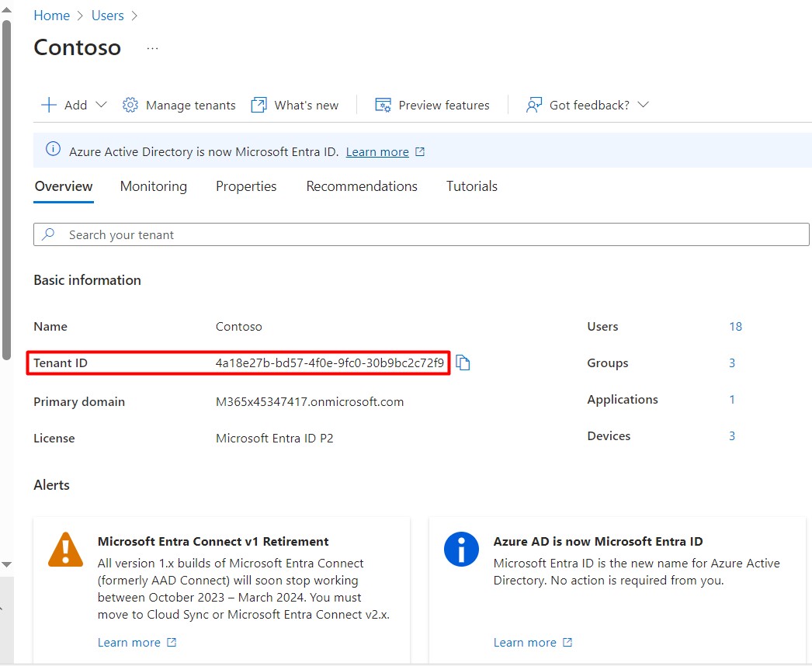The height and width of the screenshot is (666, 812).
Task: Open What's new
Action: click(306, 105)
